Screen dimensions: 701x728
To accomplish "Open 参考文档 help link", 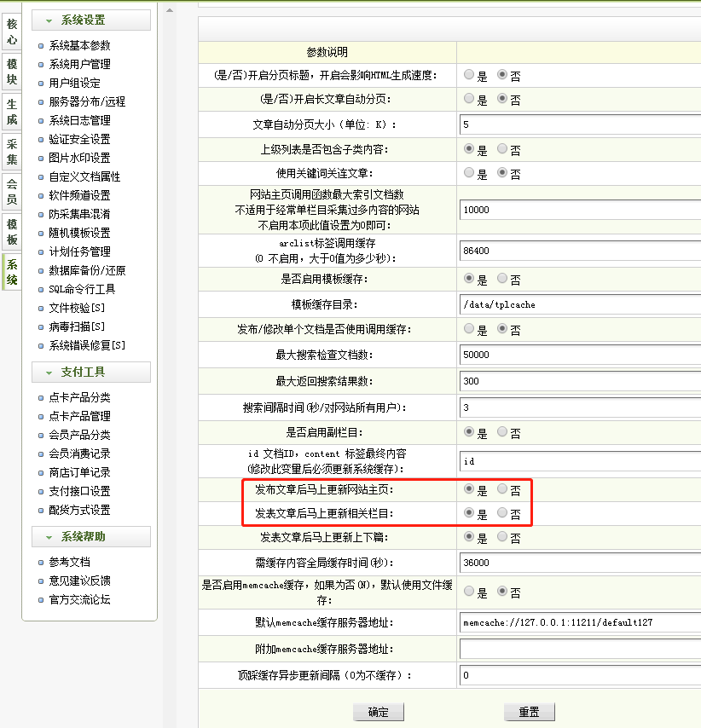I will click(69, 563).
